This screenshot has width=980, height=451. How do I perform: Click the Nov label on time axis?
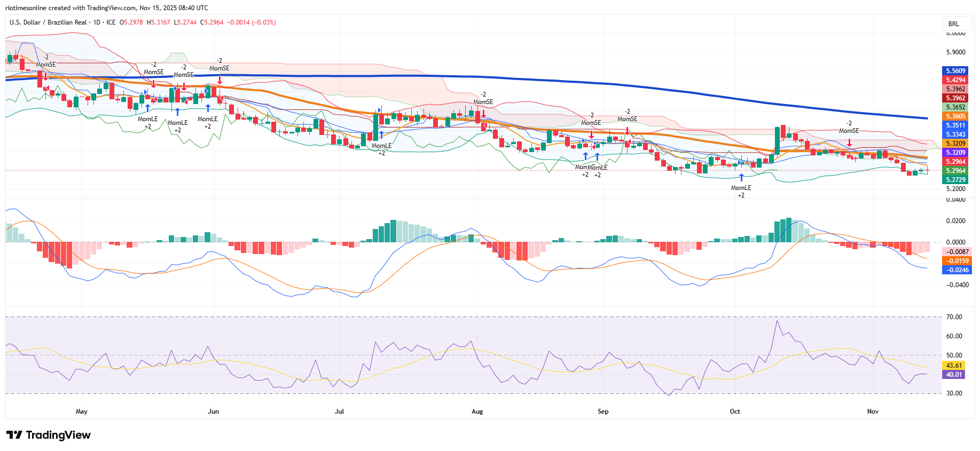(873, 412)
